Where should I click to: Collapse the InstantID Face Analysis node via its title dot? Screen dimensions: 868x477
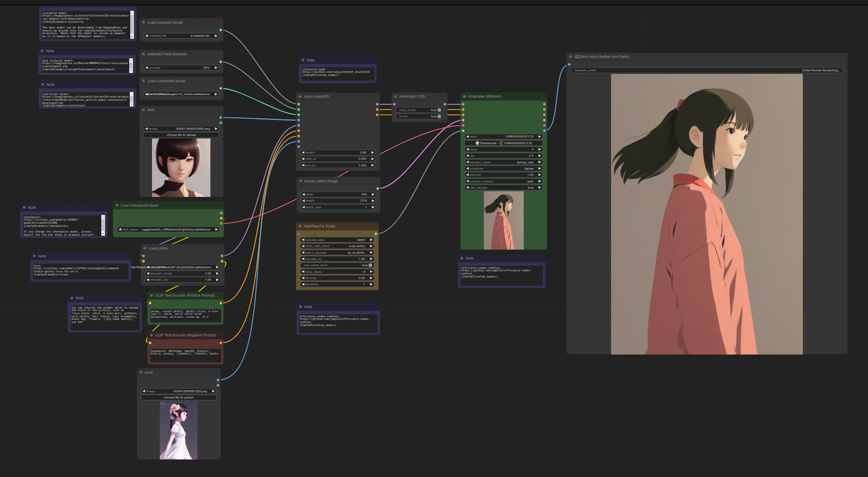tap(144, 54)
